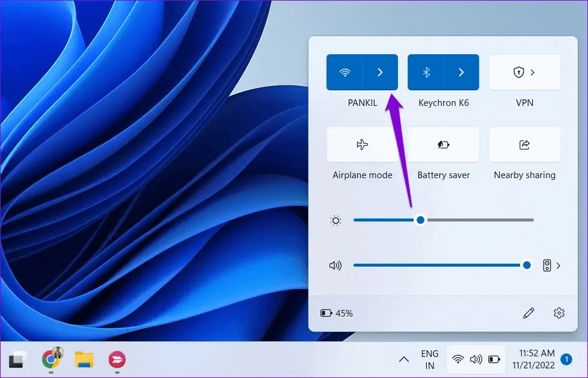Open the calendar from 11:52 AM clock

(x=533, y=359)
